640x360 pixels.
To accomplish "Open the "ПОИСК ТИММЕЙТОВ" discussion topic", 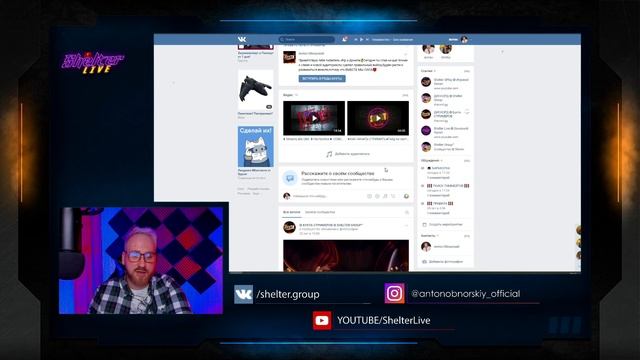I will [x=448, y=186].
